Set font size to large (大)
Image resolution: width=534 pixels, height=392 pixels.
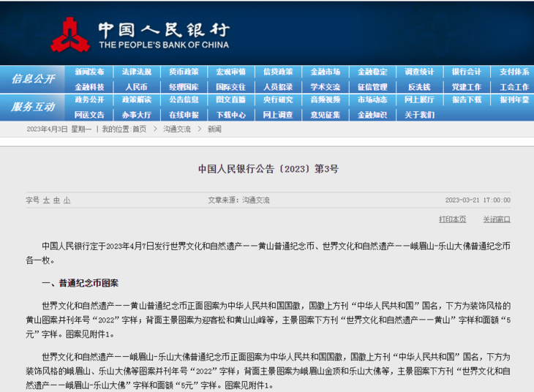(46, 200)
